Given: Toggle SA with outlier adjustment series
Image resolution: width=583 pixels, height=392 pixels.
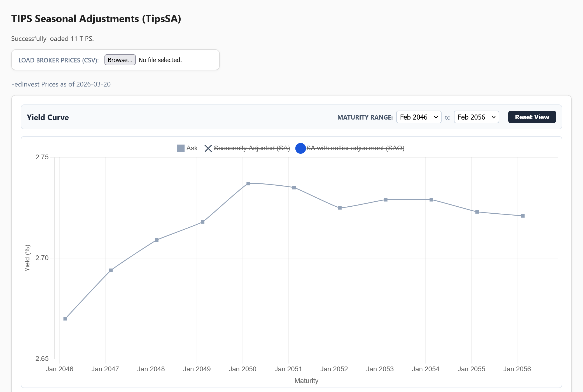Looking at the screenshot, I should click(x=355, y=148).
